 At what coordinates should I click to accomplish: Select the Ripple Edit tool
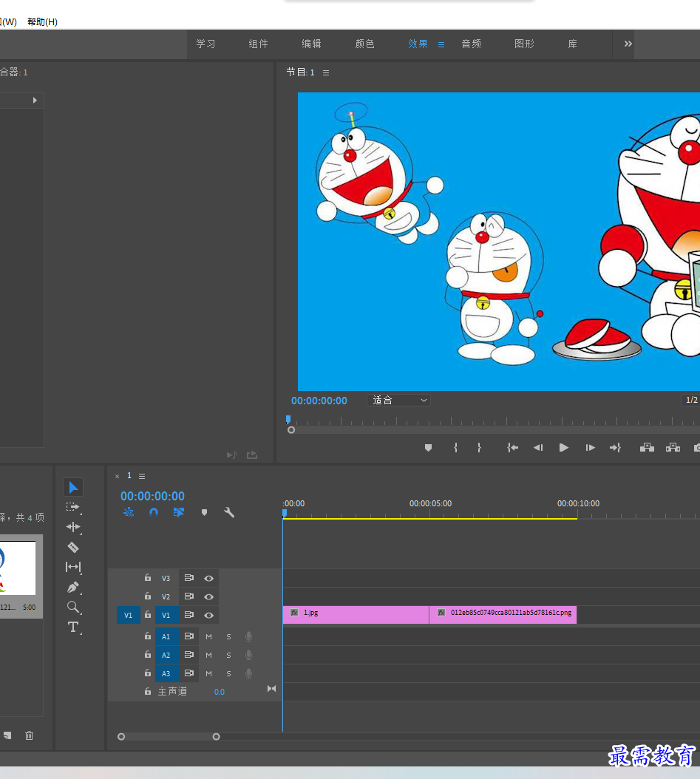point(73,527)
